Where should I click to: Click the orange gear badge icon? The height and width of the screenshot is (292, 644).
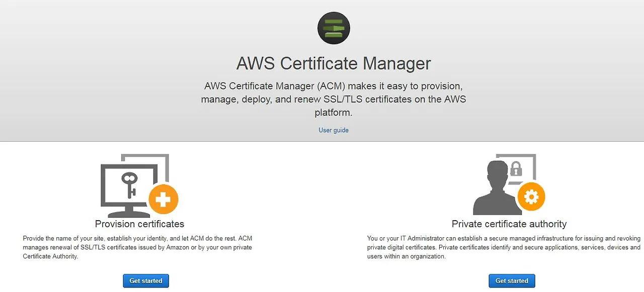pyautogui.click(x=531, y=197)
